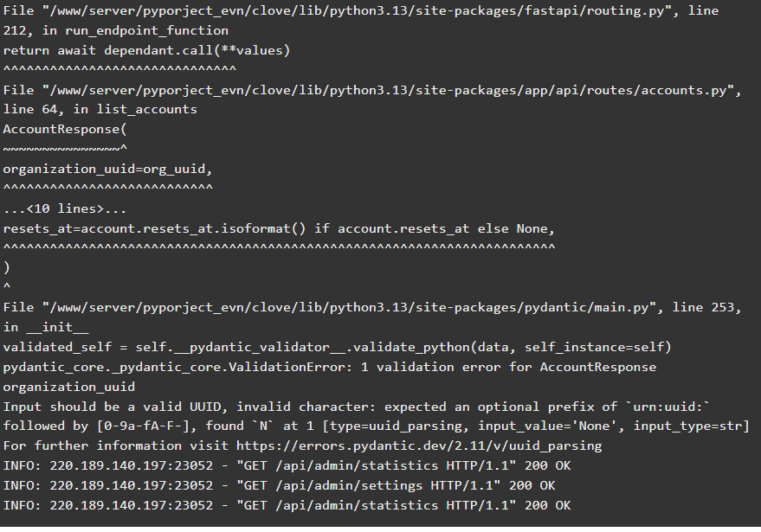Click the "line 64, in list_accounts" text
The height and width of the screenshot is (532, 761).
(100, 110)
